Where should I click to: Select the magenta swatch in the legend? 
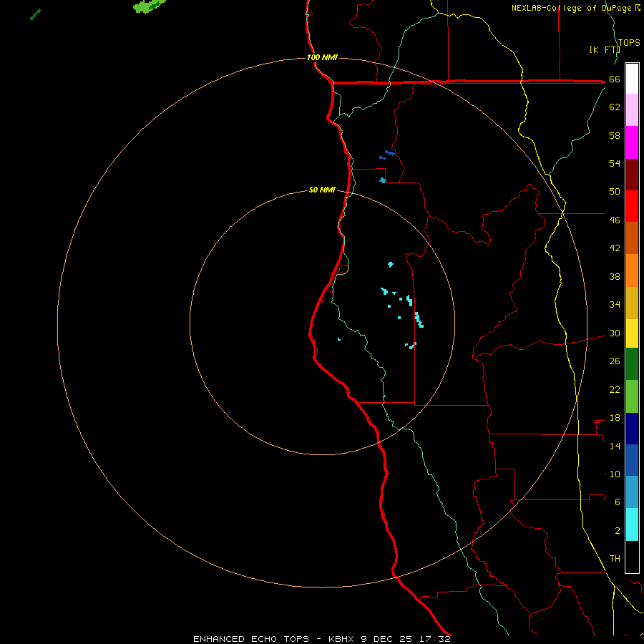point(632,142)
